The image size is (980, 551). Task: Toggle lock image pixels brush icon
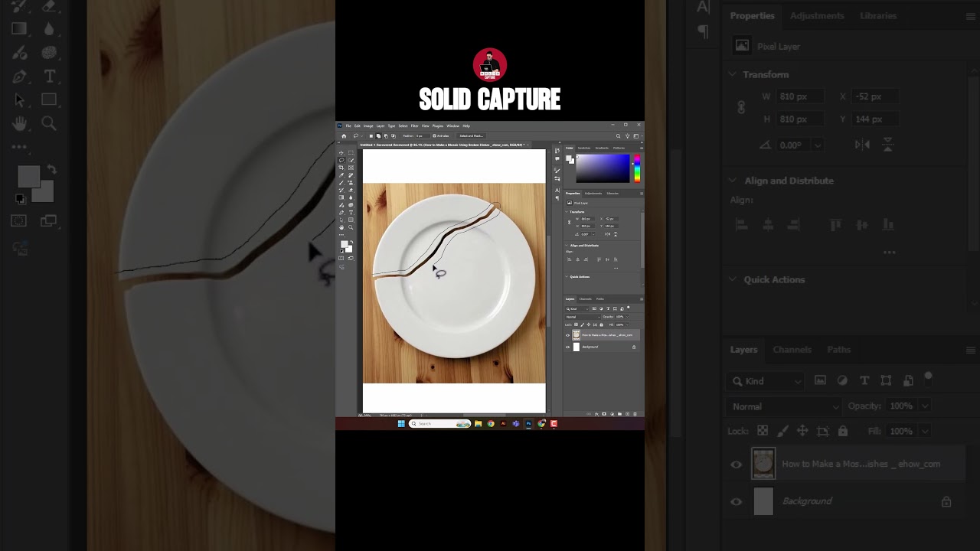click(583, 324)
